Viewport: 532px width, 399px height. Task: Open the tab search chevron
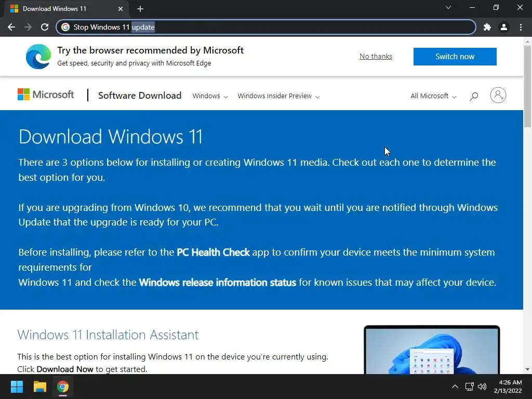coord(448,7)
